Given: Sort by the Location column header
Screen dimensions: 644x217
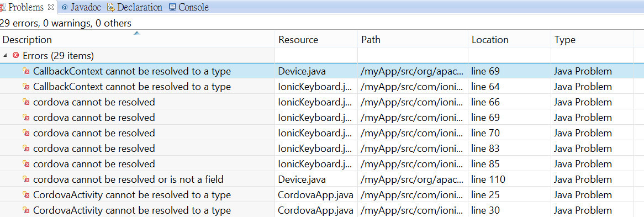Looking at the screenshot, I should click(509, 39).
